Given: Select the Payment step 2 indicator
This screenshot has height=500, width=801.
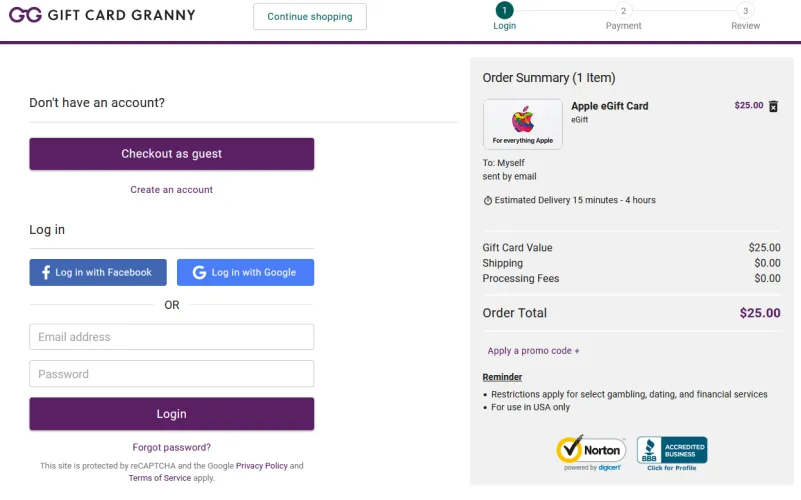Looking at the screenshot, I should tap(623, 11).
